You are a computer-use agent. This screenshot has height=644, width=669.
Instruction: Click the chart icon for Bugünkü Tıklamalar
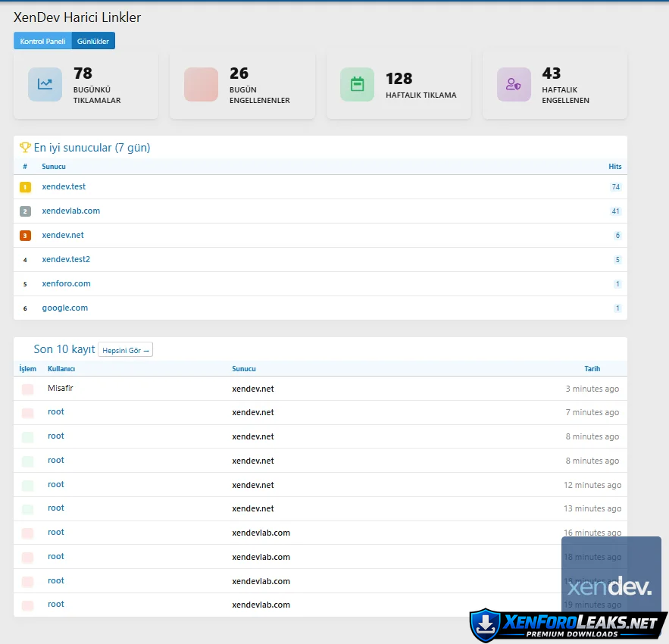point(45,84)
